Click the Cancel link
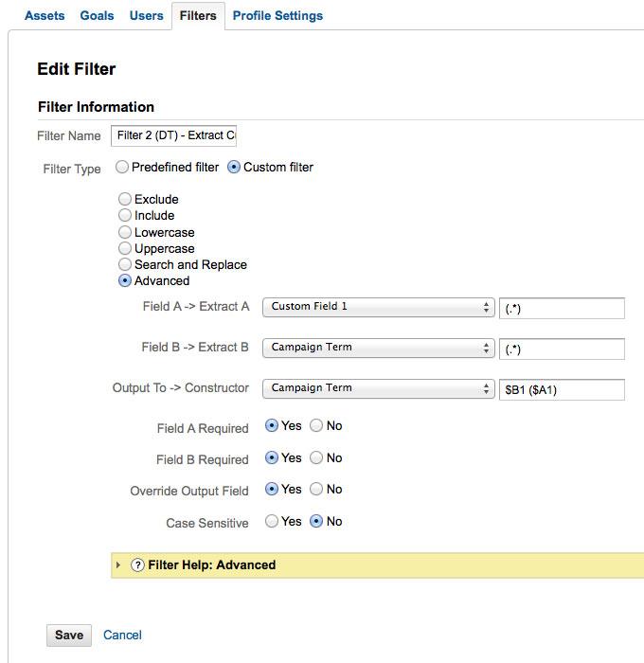Image resolution: width=644 pixels, height=663 pixels. point(122,636)
